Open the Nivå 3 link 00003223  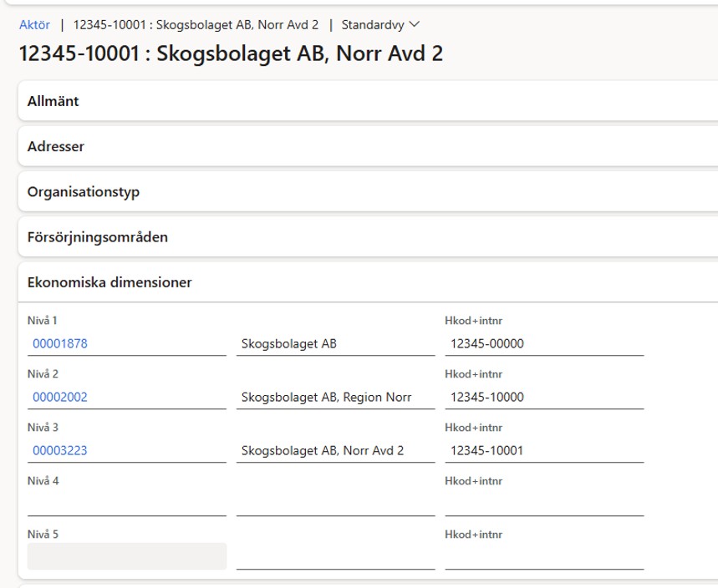coord(60,451)
